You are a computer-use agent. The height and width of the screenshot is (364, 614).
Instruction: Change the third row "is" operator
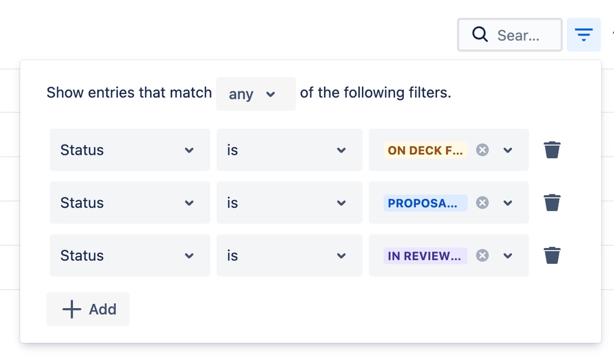[x=289, y=255]
